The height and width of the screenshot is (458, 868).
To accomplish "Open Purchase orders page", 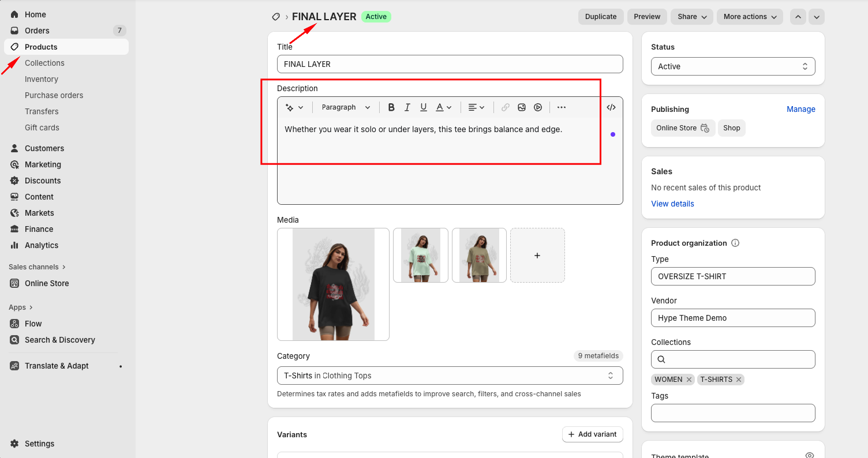I will click(54, 95).
